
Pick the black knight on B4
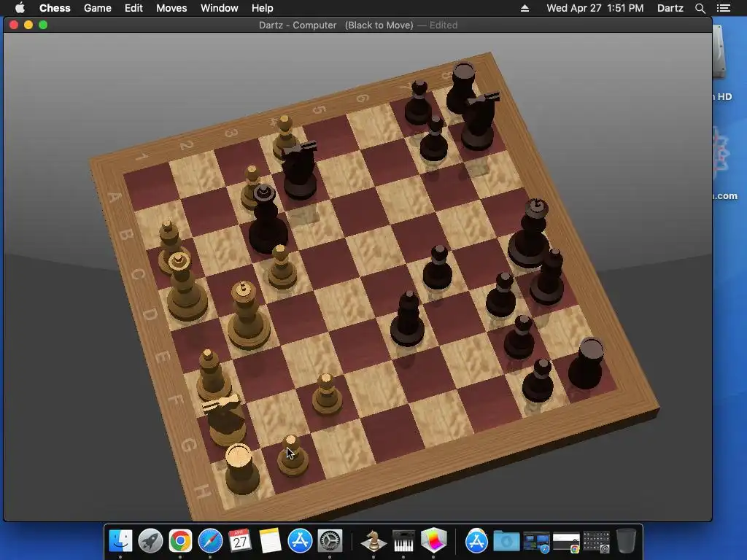[299, 171]
